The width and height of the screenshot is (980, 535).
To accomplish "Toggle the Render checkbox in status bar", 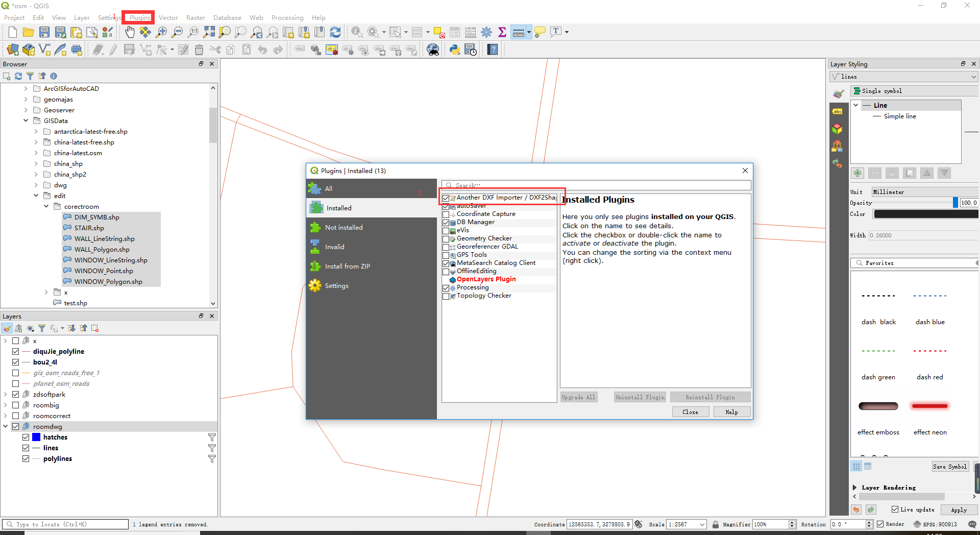I will pyautogui.click(x=880, y=524).
